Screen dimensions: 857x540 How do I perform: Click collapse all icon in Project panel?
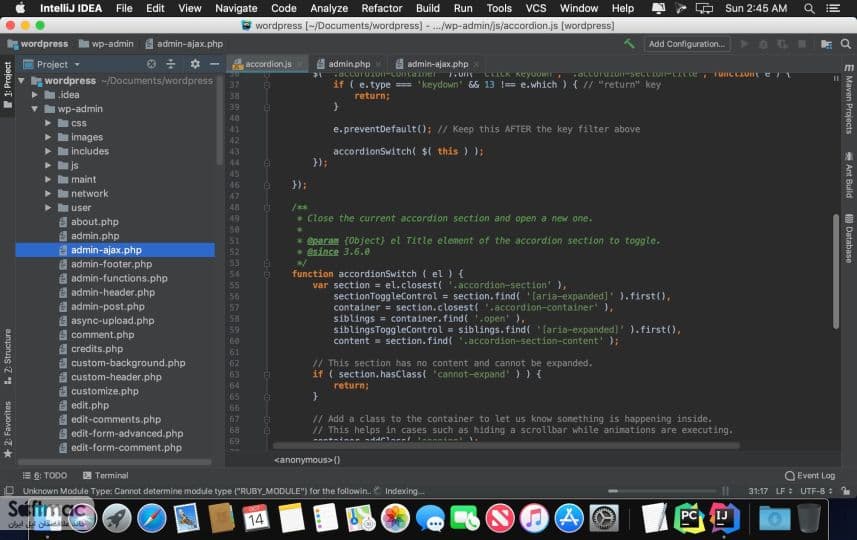click(x=171, y=64)
